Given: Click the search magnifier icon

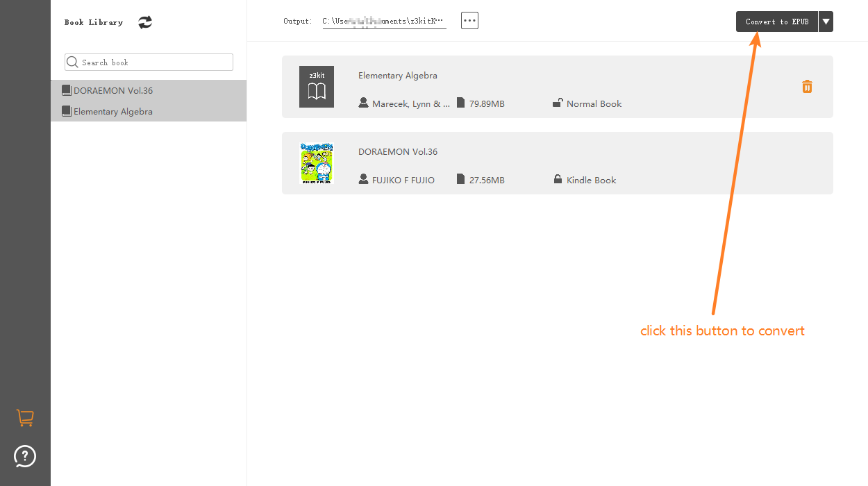Looking at the screenshot, I should point(72,62).
